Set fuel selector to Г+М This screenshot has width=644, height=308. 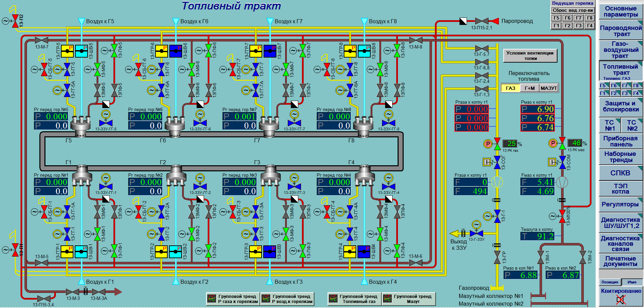(x=530, y=88)
